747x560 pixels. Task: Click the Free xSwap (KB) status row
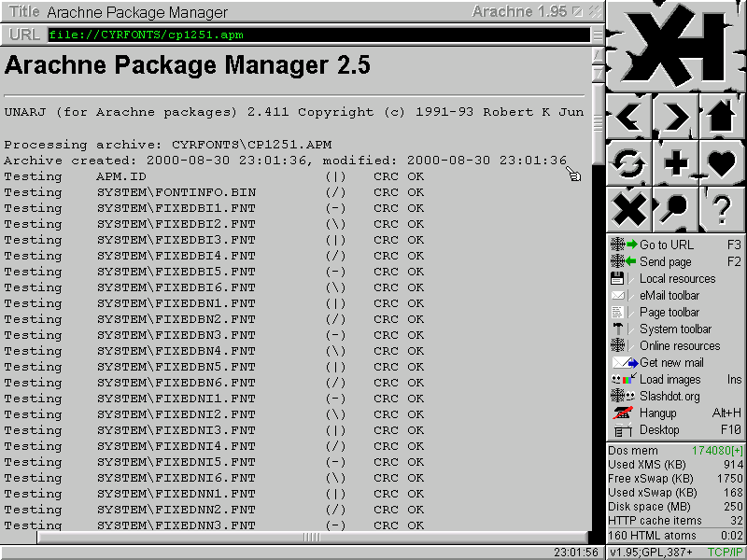[x=675, y=479]
